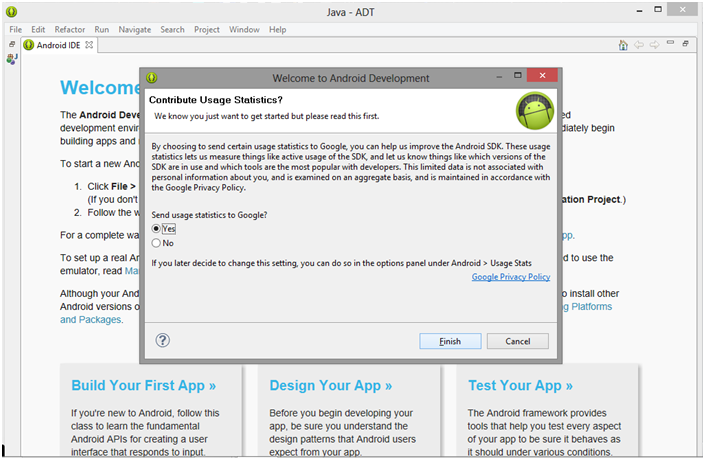The image size is (705, 460).
Task: Open the Refactor menu
Action: click(x=70, y=30)
